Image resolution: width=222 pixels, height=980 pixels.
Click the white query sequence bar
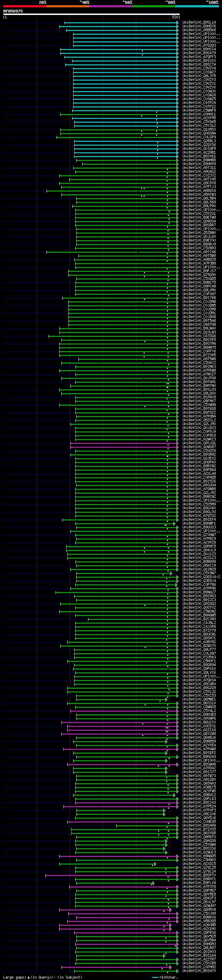click(92, 14)
